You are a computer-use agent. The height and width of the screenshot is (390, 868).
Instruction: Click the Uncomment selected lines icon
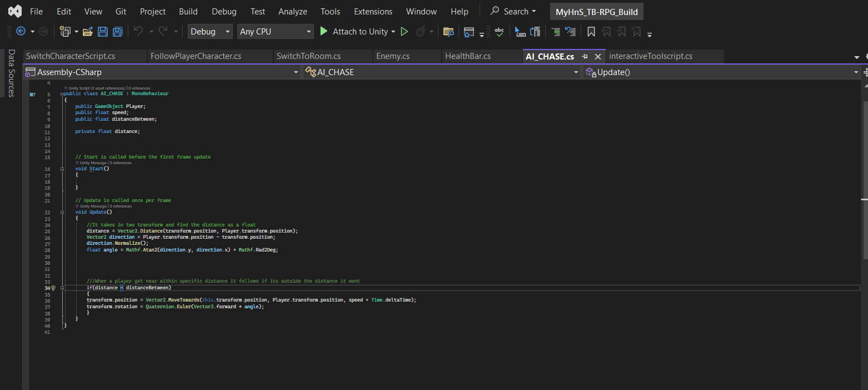pyautogui.click(x=571, y=32)
